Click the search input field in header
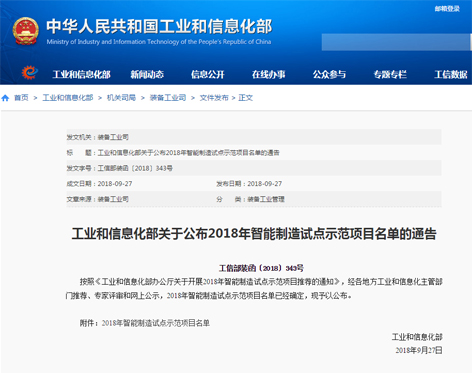This screenshot has height=373, width=472. 396,42
